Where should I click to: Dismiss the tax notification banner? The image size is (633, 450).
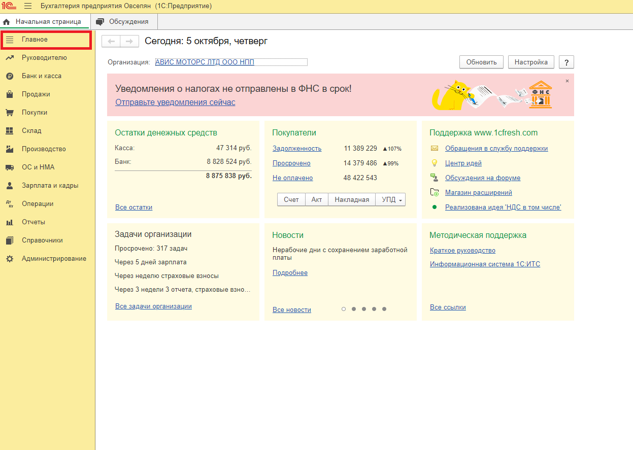pos(567,81)
